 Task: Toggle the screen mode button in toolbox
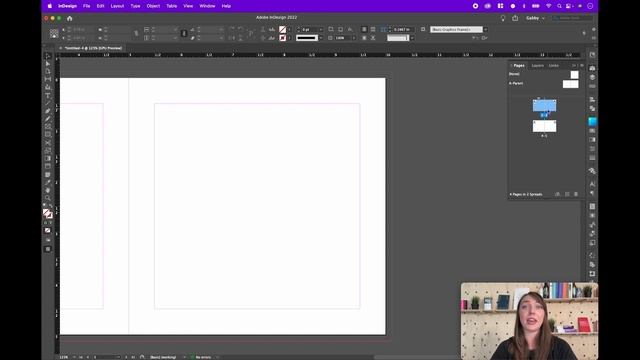48,249
